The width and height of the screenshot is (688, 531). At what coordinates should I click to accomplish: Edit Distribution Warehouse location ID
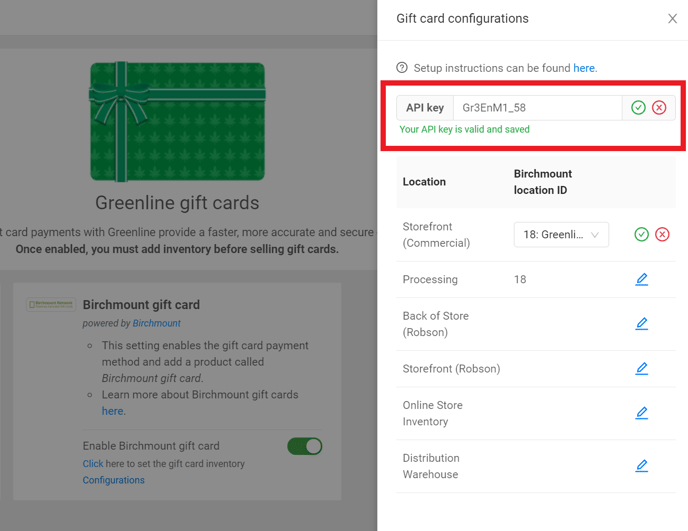[642, 466]
